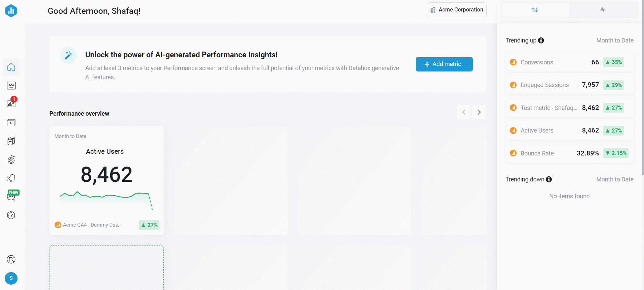Open the gauge icon in the sidebar

pos(11,215)
